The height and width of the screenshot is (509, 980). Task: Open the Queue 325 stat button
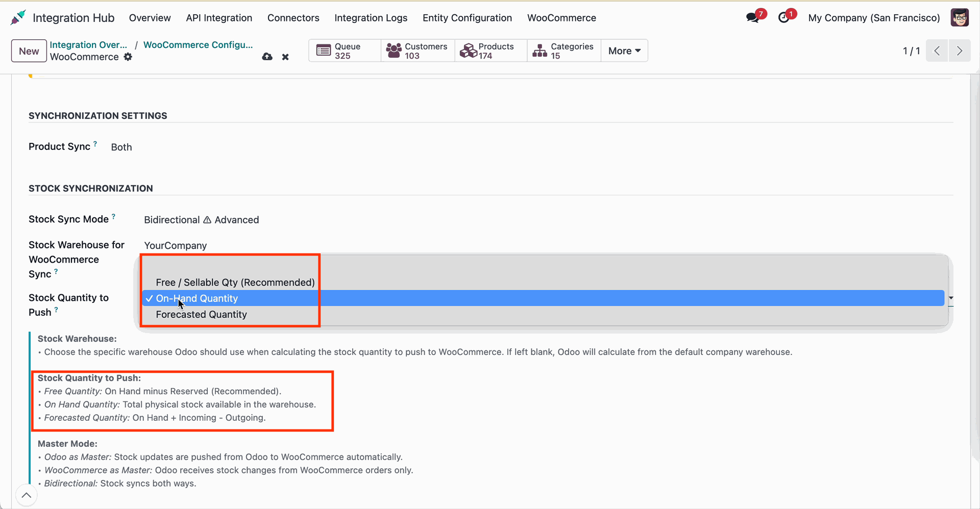tap(345, 50)
